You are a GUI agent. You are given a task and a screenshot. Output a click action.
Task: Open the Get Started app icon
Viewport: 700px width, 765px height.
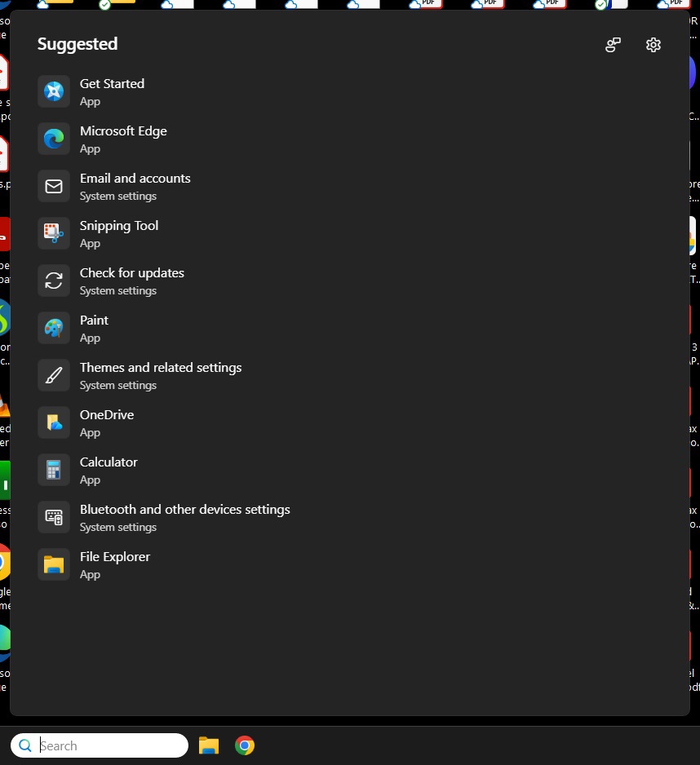(x=54, y=91)
